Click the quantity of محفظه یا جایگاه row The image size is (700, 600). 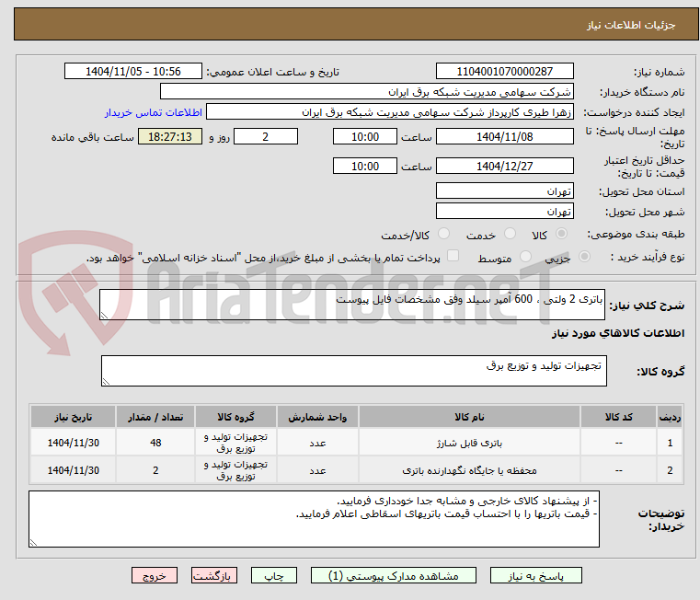pyautogui.click(x=155, y=470)
